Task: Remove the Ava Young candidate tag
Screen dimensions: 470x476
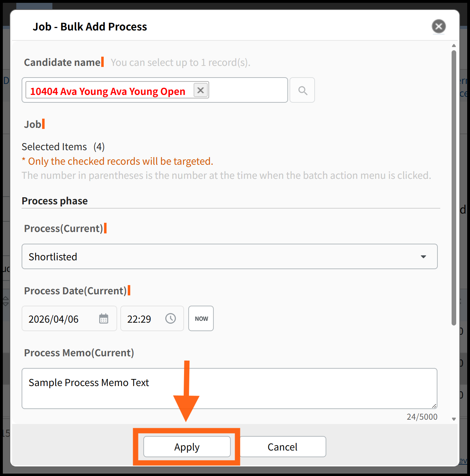Action: pos(200,90)
